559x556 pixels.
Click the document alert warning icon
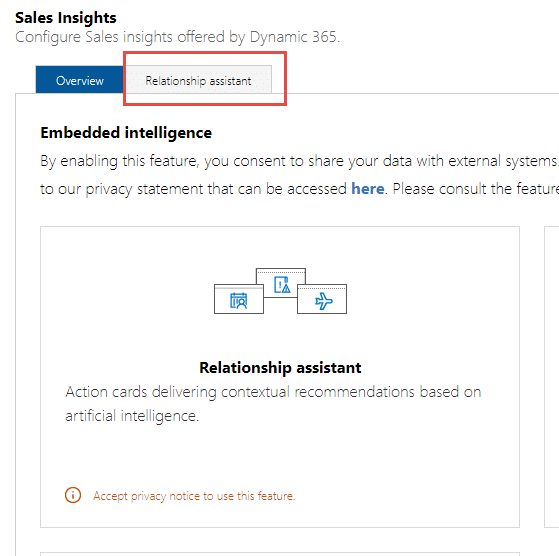click(x=282, y=285)
